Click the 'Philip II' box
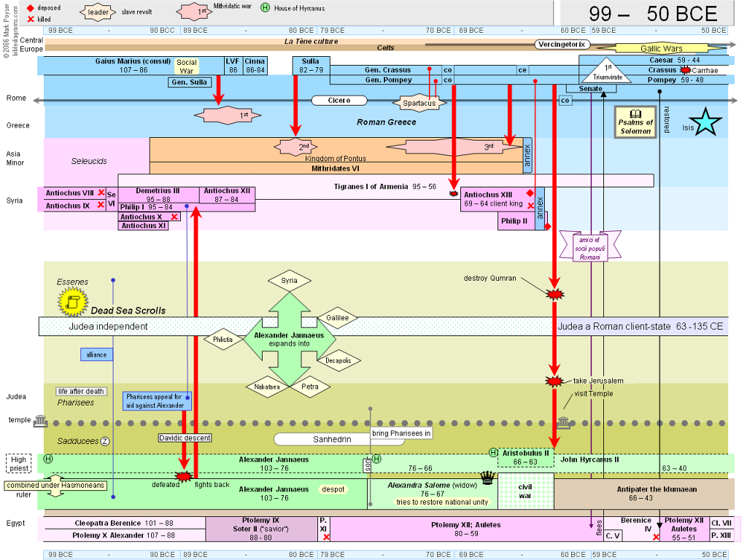The width and height of the screenshot is (747, 560). [x=516, y=221]
